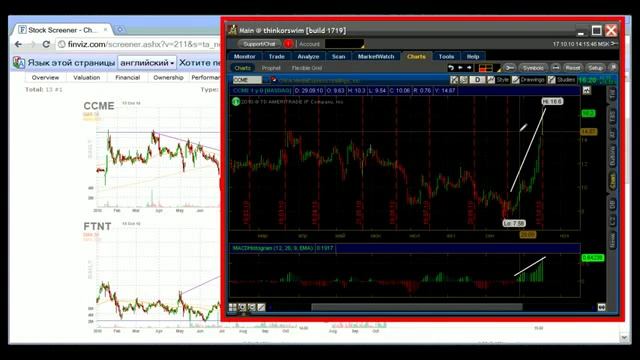Open the Financial tab in Finviz
Screen dimensions: 640x360
[127, 78]
